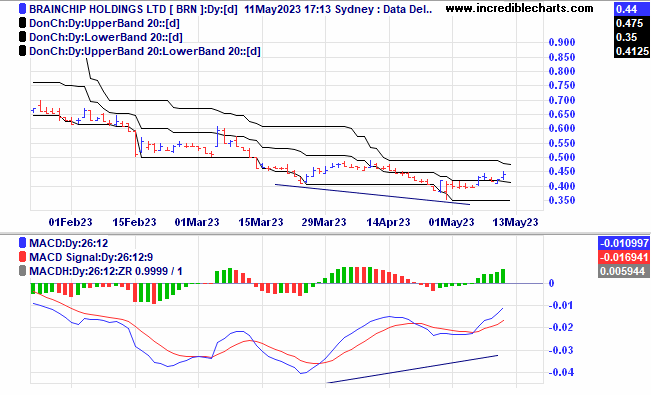Screen dimensions: 651x395
Task: Click the blue MACD legend color marker
Action: coord(22,243)
